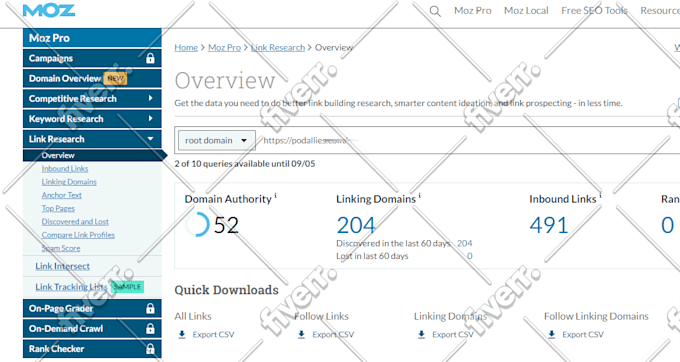Expand Competitive Research menu arrow
This screenshot has width=680, height=362.
150,98
